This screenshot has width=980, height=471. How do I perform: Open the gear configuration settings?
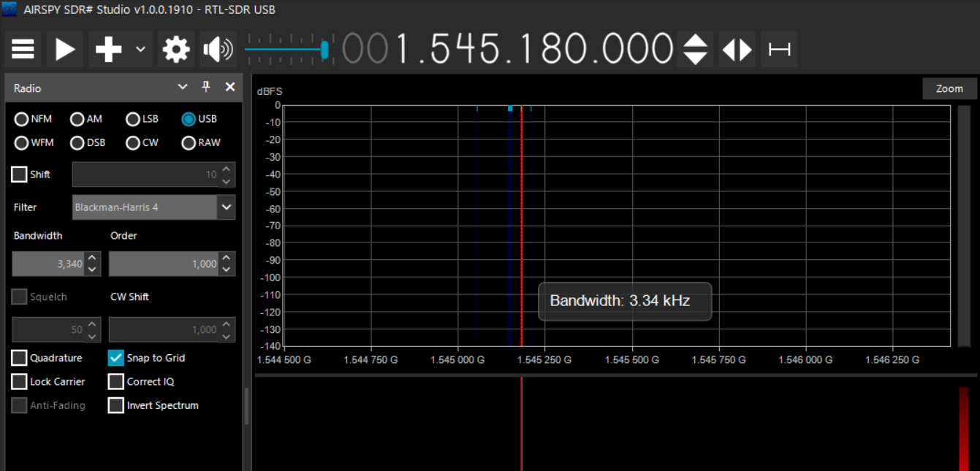[176, 50]
